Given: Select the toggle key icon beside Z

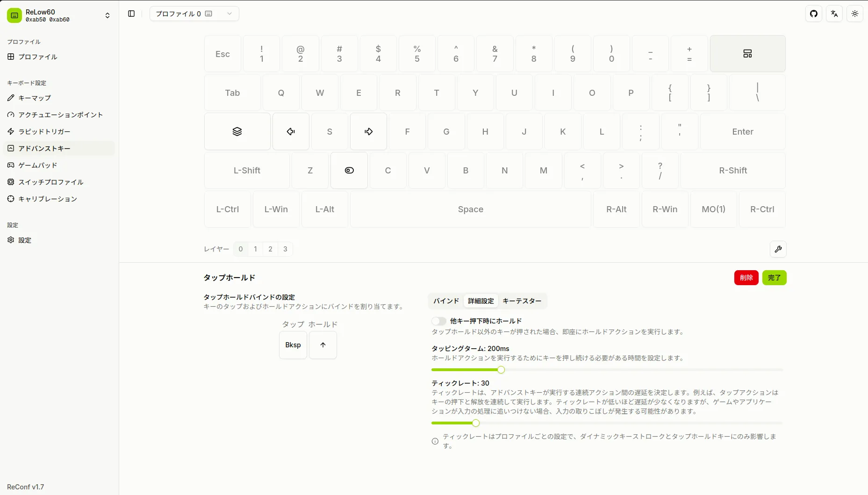Looking at the screenshot, I should click(x=349, y=170).
